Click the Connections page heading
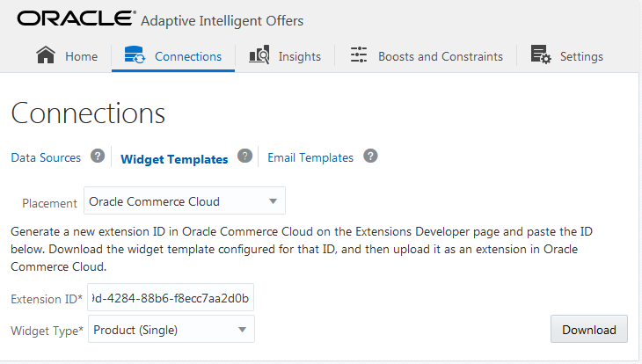The height and width of the screenshot is (364, 642). 88,113
